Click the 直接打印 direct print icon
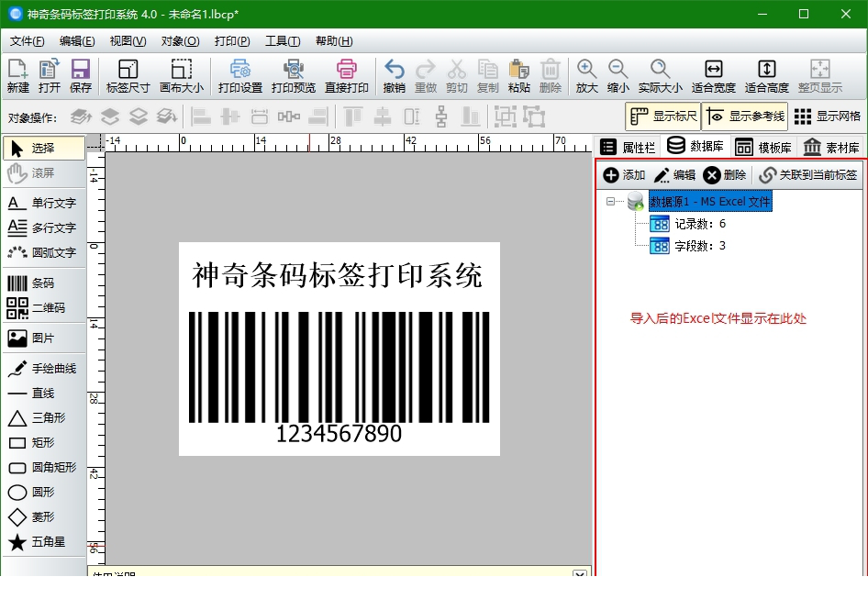 (346, 76)
